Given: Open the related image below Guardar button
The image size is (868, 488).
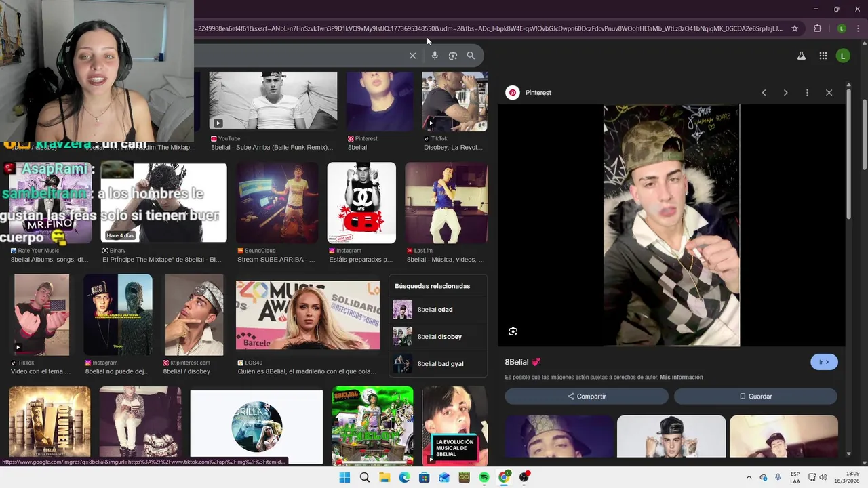Looking at the screenshot, I should point(783,436).
